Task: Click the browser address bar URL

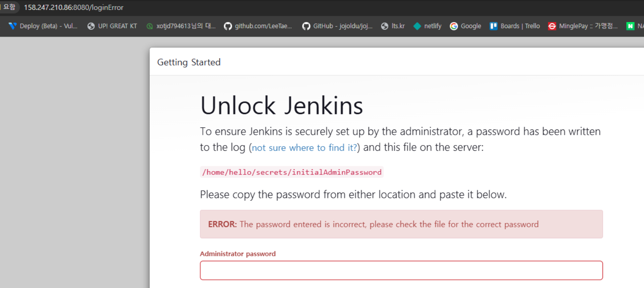Action: tap(74, 7)
